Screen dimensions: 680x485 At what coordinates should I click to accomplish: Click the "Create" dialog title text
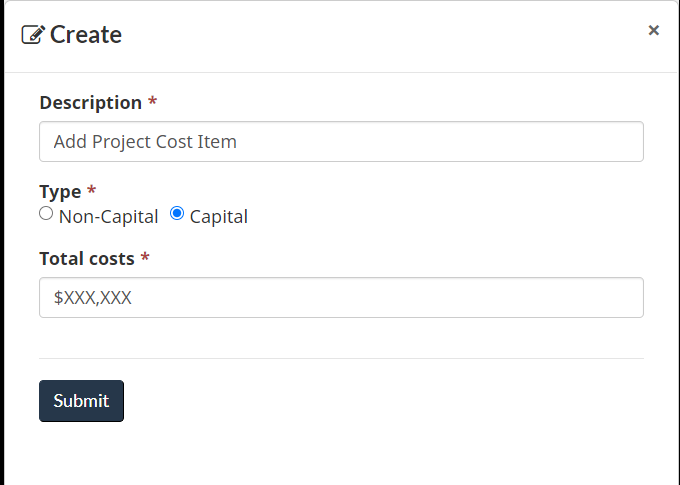(86, 35)
